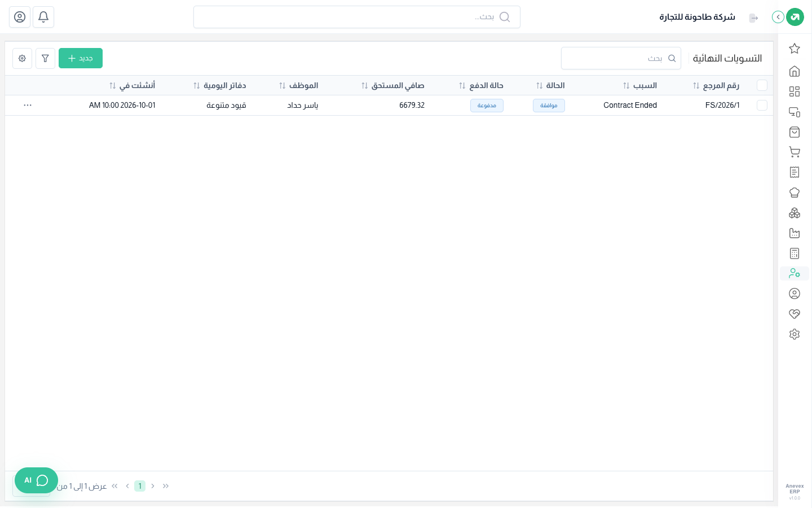Open the notifications bell

pos(43,17)
